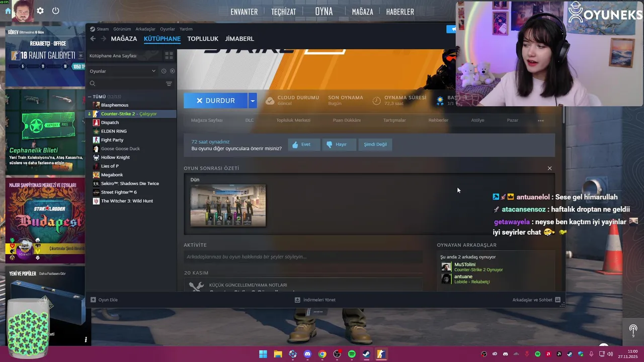
Task: Click the Windows Start button
Action: [263, 354]
